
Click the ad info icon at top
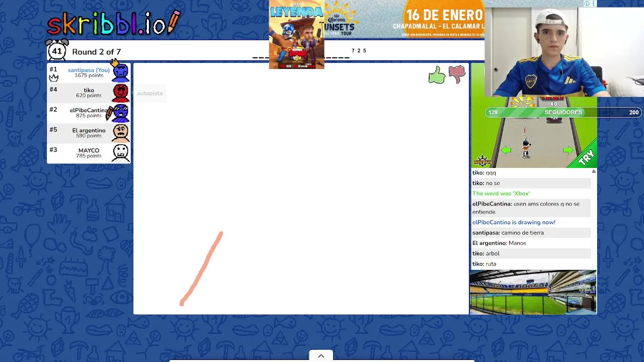click(587, 4)
